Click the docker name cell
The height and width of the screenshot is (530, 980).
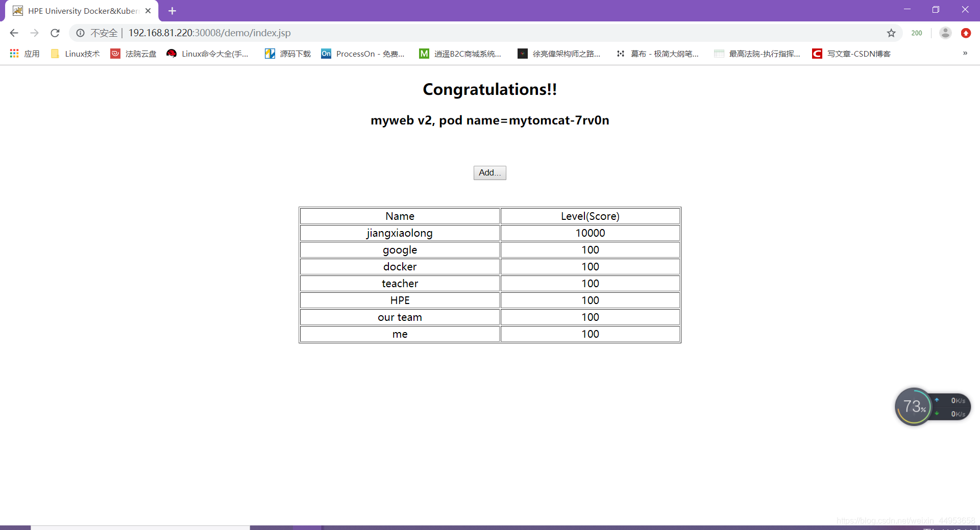tap(400, 267)
